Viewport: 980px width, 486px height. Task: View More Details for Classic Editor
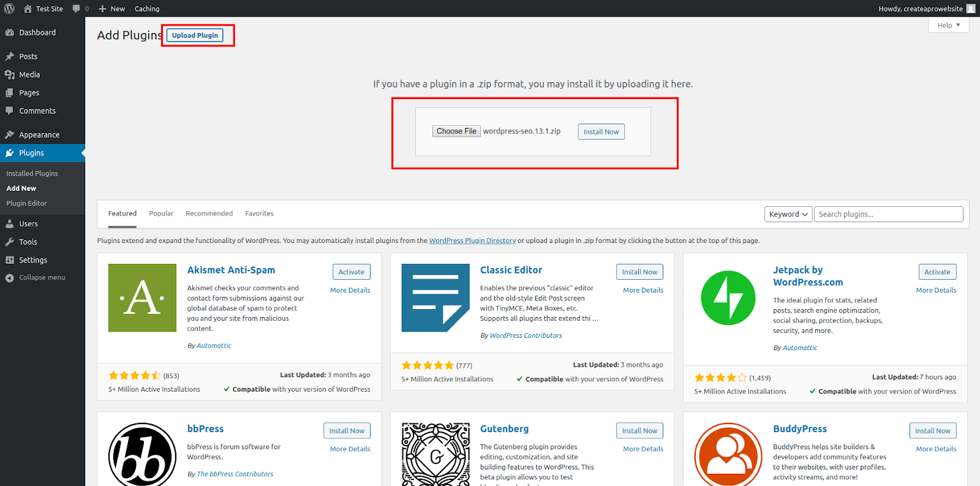643,290
